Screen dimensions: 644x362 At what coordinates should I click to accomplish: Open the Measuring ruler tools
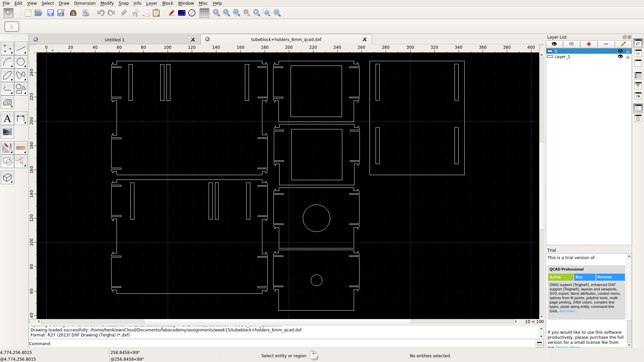(21, 148)
